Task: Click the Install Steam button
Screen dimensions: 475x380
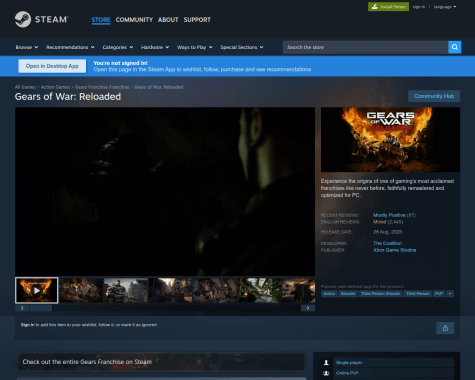Action: [388, 7]
